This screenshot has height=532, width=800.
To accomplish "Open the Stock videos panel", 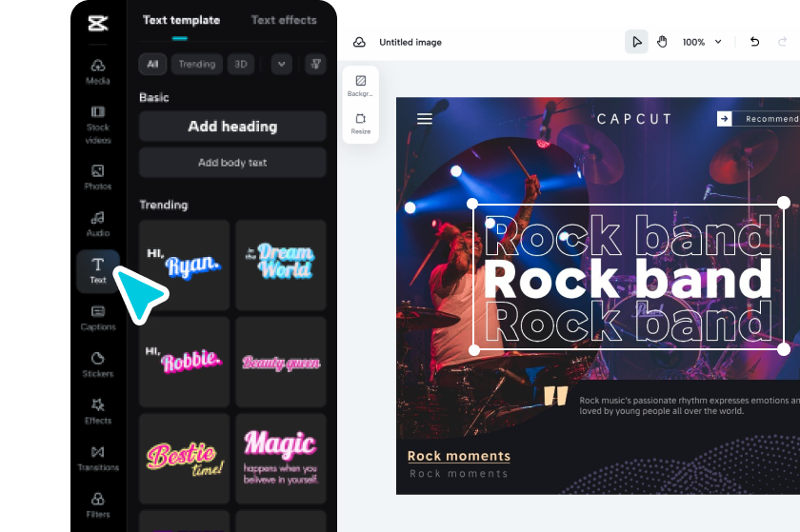I will pyautogui.click(x=98, y=125).
